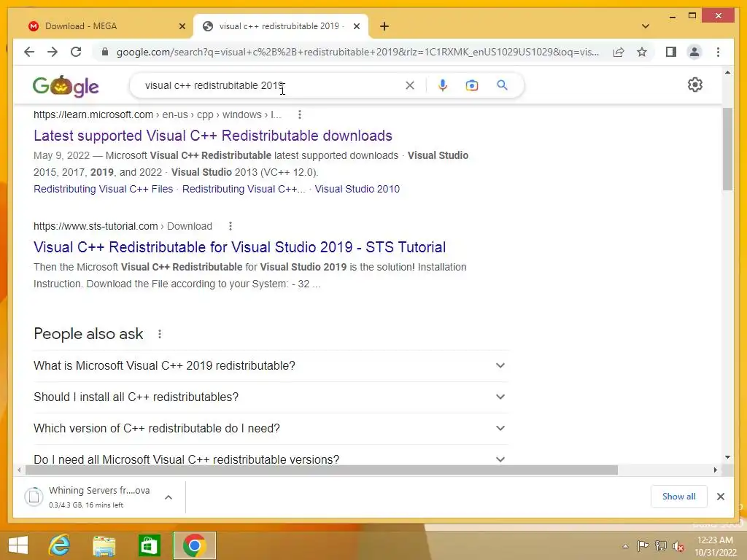Open the network tray icon

[x=660, y=545]
